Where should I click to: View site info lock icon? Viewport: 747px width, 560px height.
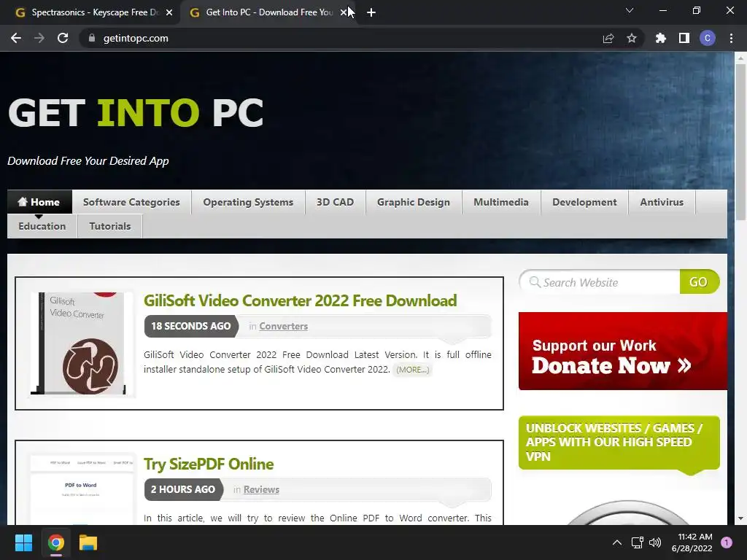tap(92, 38)
